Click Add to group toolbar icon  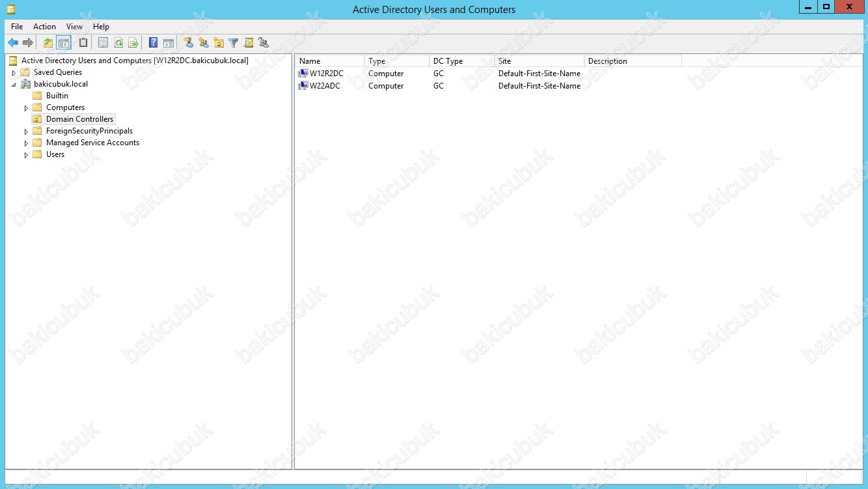264,43
